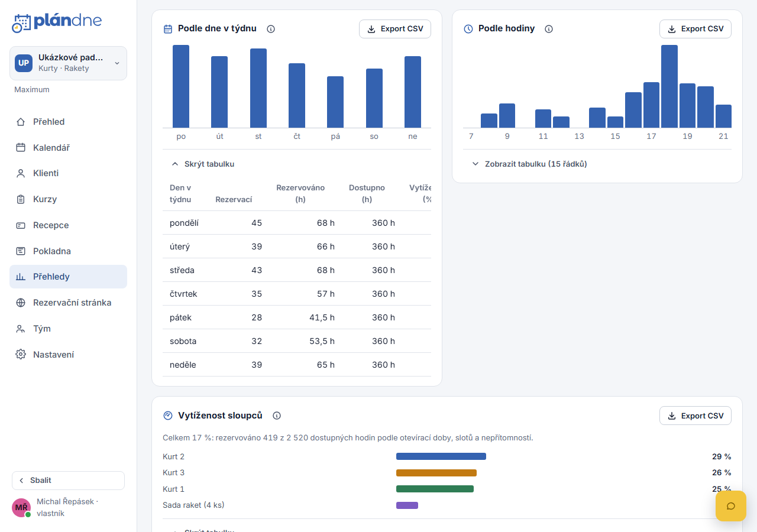The image size is (757, 532).
Task: Open the yellow chat bubble widget
Action: click(731, 506)
